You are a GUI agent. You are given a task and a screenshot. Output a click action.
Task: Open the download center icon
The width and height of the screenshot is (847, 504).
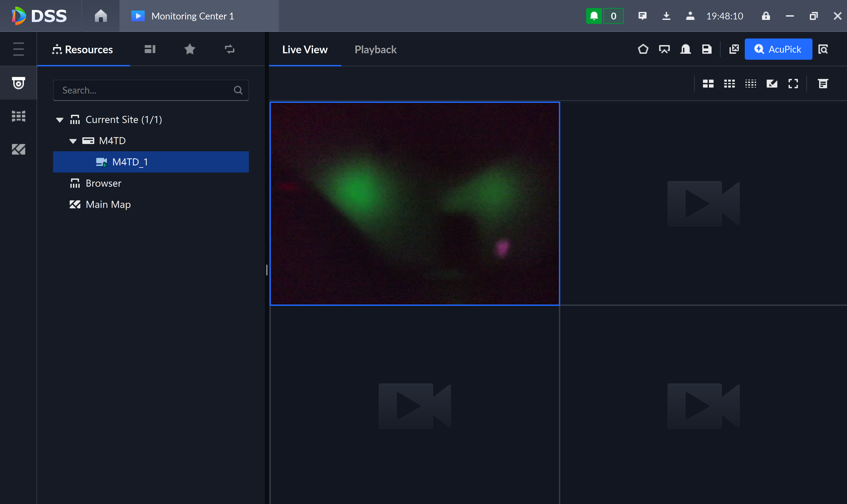[666, 16]
